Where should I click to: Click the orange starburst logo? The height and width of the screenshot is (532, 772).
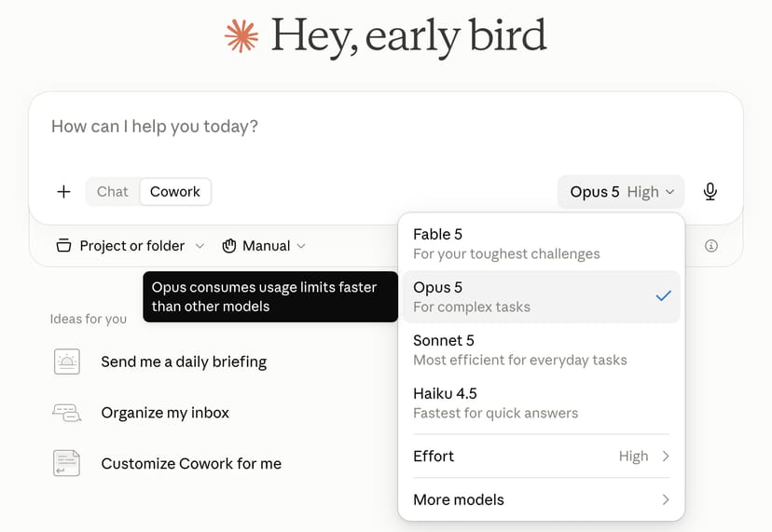(x=241, y=36)
